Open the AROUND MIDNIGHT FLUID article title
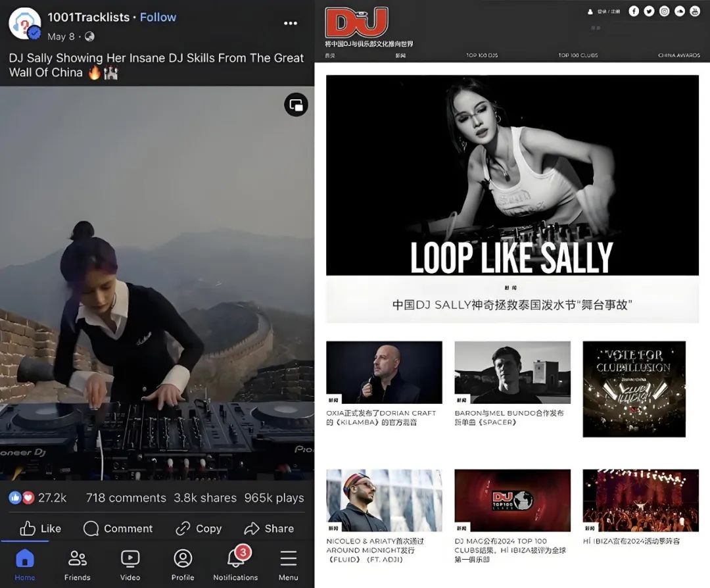 [375, 551]
